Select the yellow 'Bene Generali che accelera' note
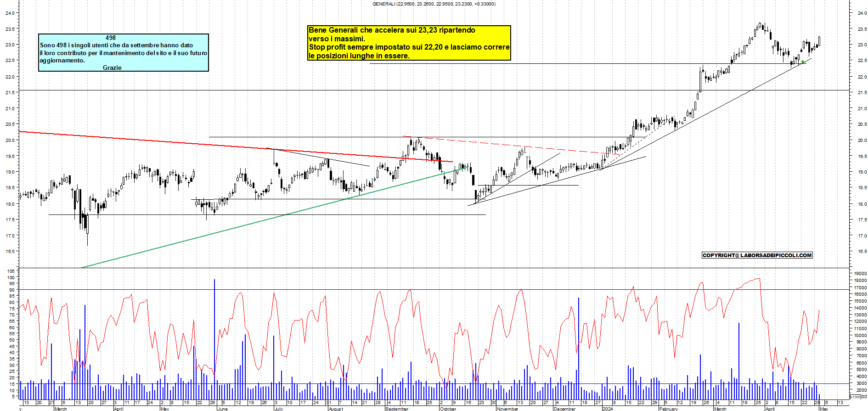 click(x=409, y=43)
